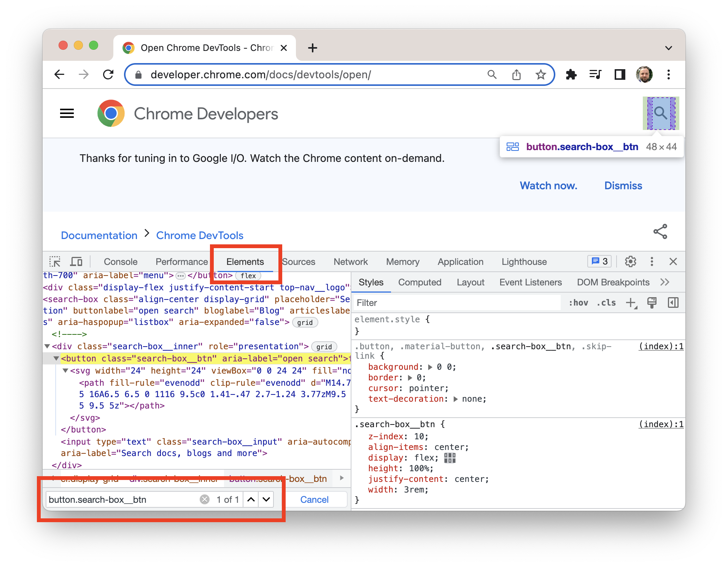The height and width of the screenshot is (567, 728).
Task: Open a new browser tab
Action: click(312, 48)
